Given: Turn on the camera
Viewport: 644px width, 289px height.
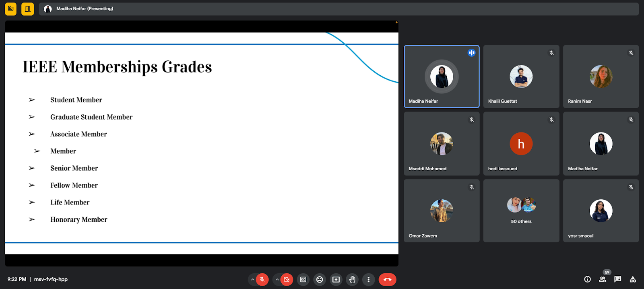Looking at the screenshot, I should (x=287, y=279).
